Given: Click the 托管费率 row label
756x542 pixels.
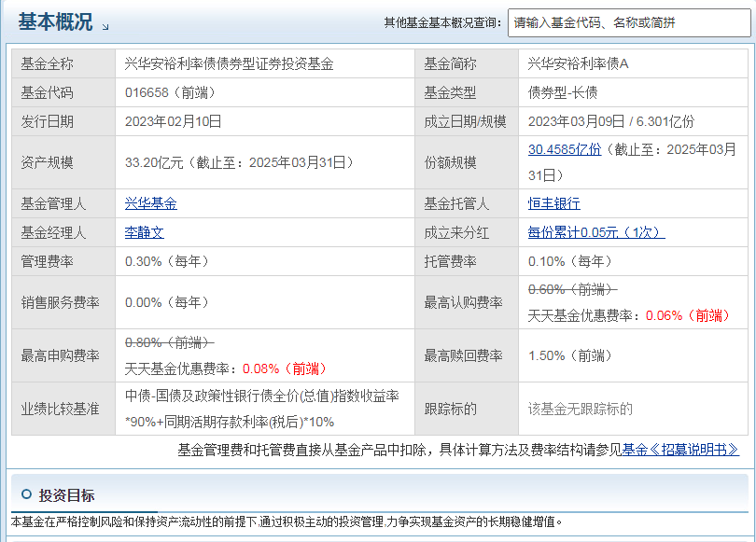Looking at the screenshot, I should point(450,261).
